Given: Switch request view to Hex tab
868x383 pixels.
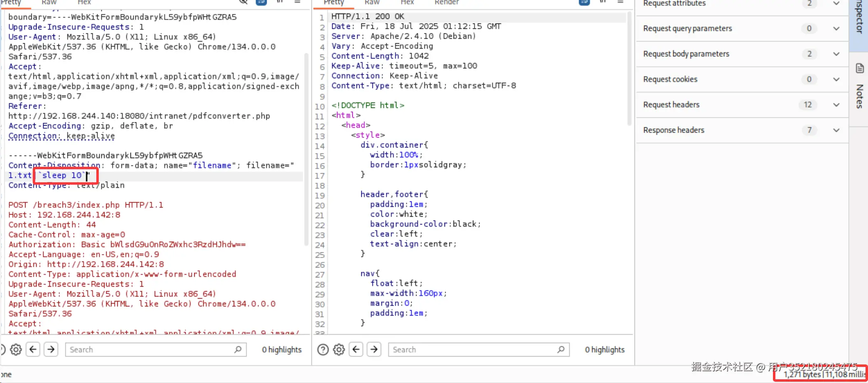Looking at the screenshot, I should click(x=84, y=2).
